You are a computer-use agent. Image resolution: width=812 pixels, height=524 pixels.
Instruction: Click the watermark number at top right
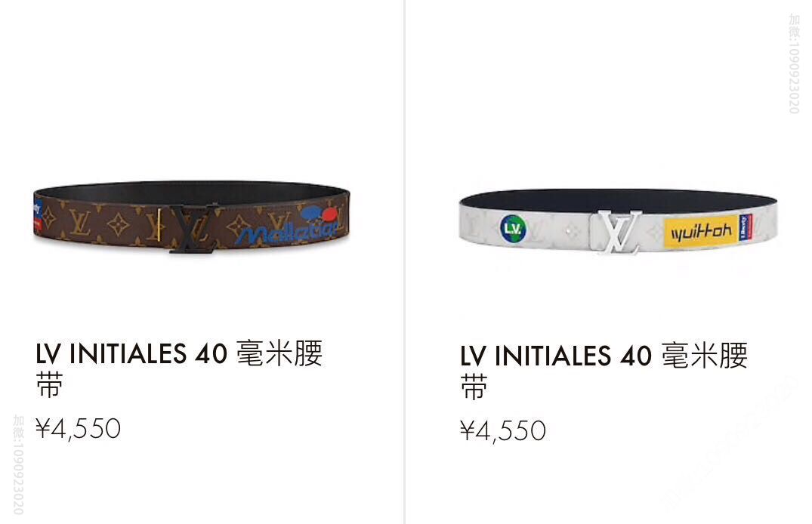click(x=794, y=63)
